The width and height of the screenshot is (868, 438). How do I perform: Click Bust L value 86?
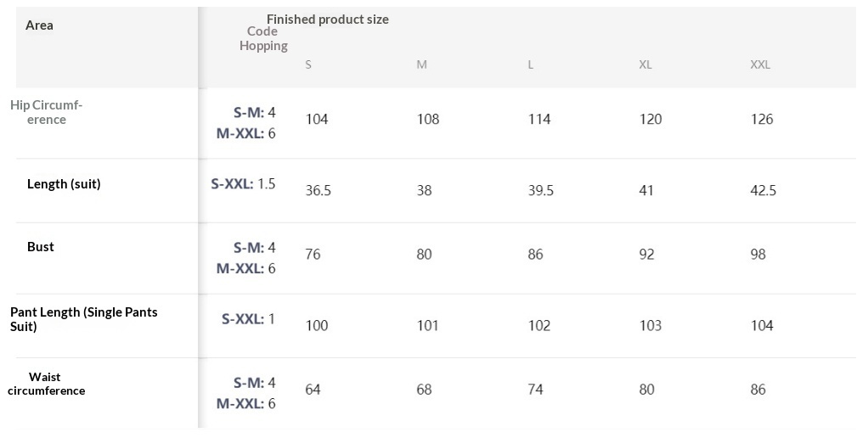point(535,254)
